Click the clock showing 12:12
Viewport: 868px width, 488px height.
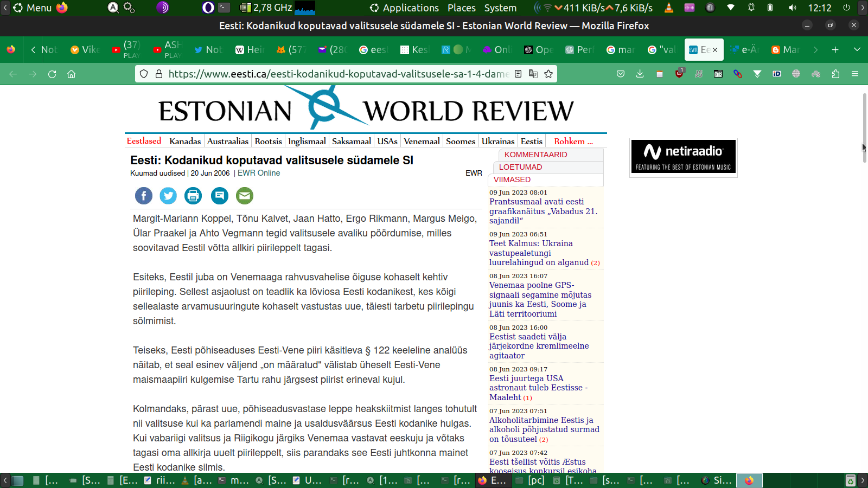coord(820,8)
